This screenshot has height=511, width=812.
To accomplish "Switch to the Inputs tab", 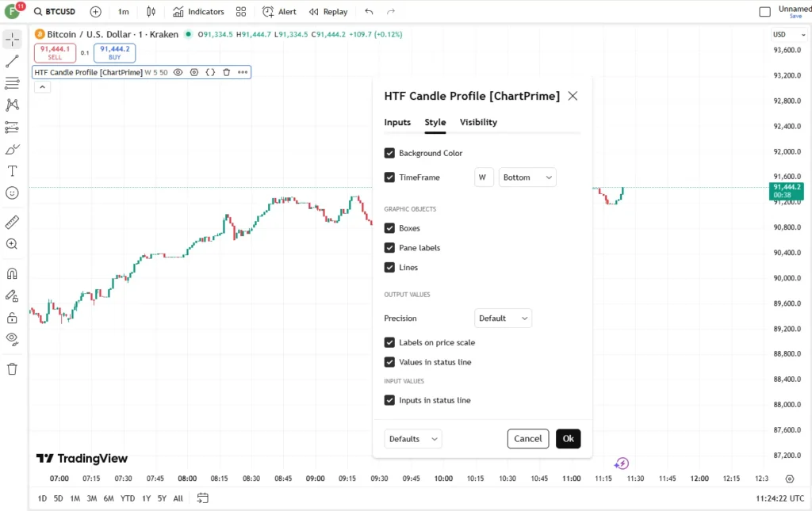I will point(397,122).
